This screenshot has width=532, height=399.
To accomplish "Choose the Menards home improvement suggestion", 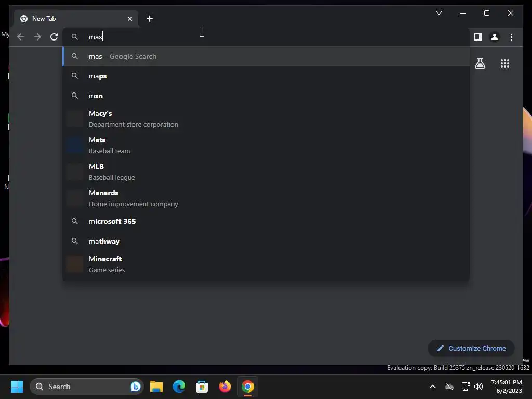I will 266,198.
